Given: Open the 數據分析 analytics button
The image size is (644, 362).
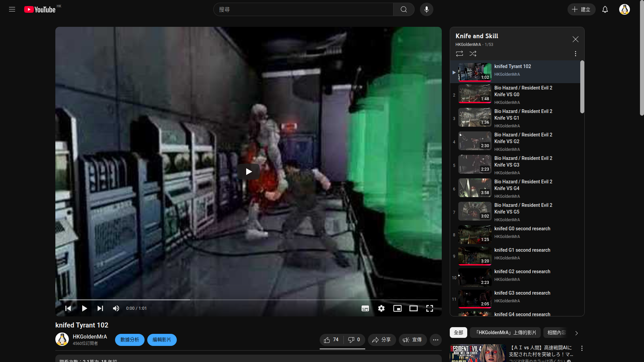Looking at the screenshot, I should pos(130,340).
